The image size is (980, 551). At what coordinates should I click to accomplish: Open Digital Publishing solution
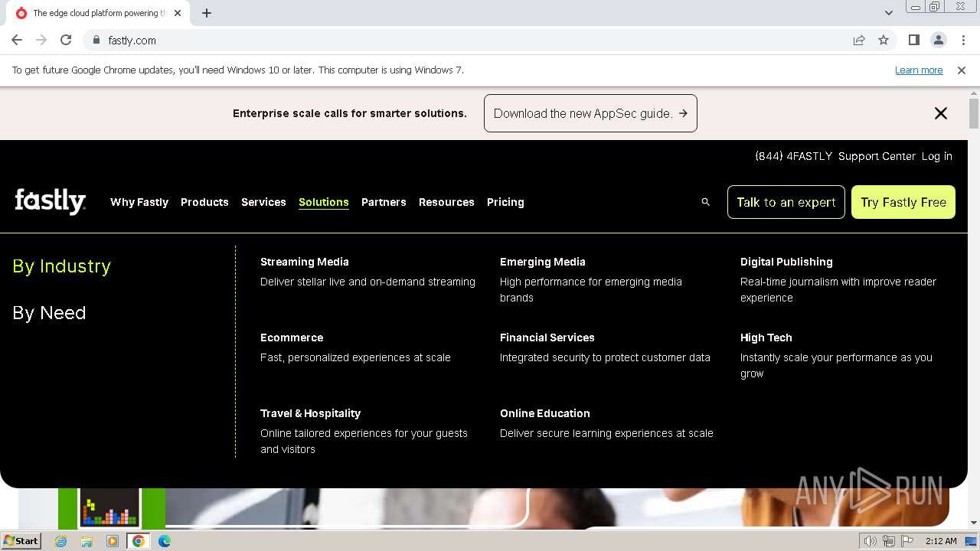(786, 262)
